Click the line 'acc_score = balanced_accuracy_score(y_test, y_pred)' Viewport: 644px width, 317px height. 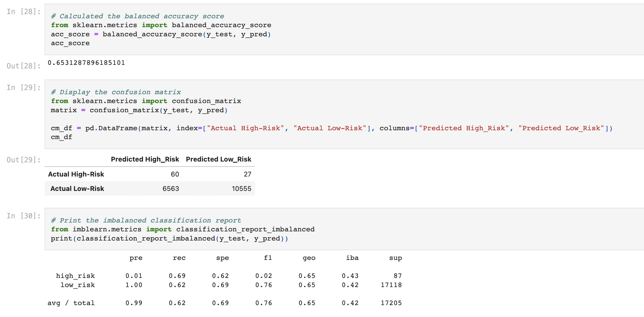[161, 34]
